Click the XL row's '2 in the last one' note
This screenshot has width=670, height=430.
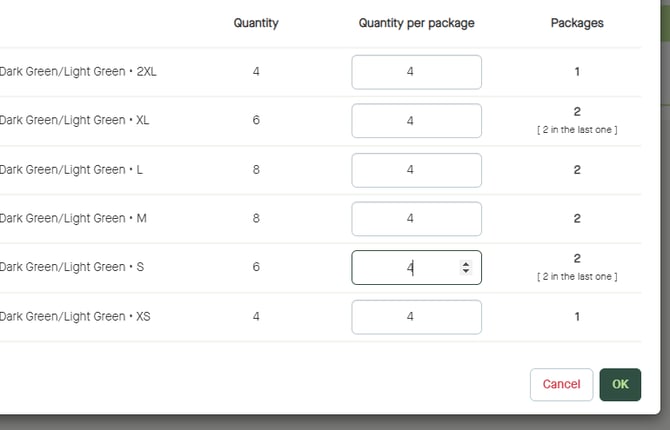point(577,130)
